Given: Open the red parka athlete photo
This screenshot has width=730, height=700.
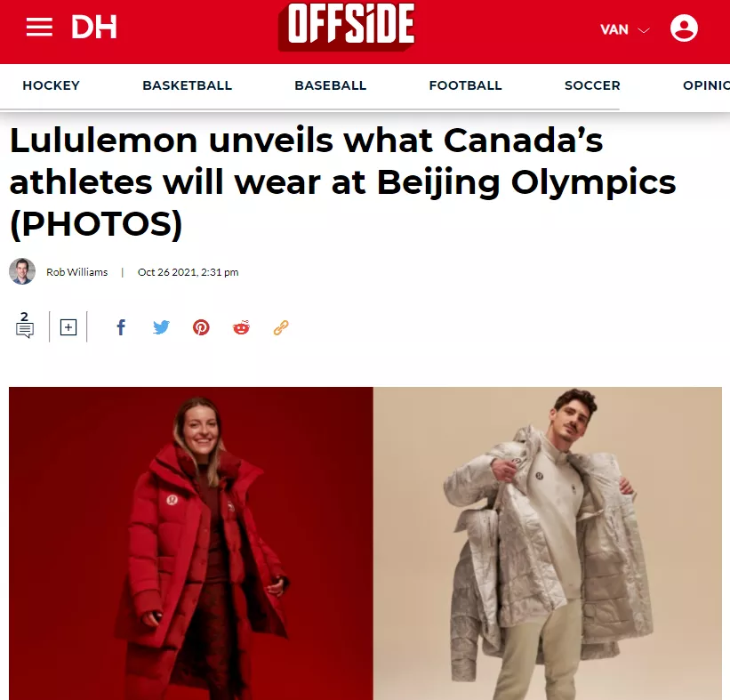Looking at the screenshot, I should tap(191, 543).
